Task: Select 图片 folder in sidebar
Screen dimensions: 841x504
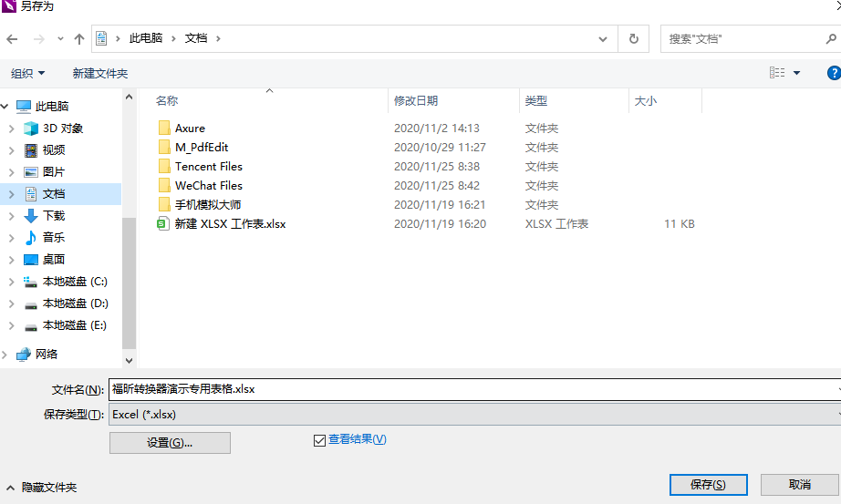Action: click(54, 172)
